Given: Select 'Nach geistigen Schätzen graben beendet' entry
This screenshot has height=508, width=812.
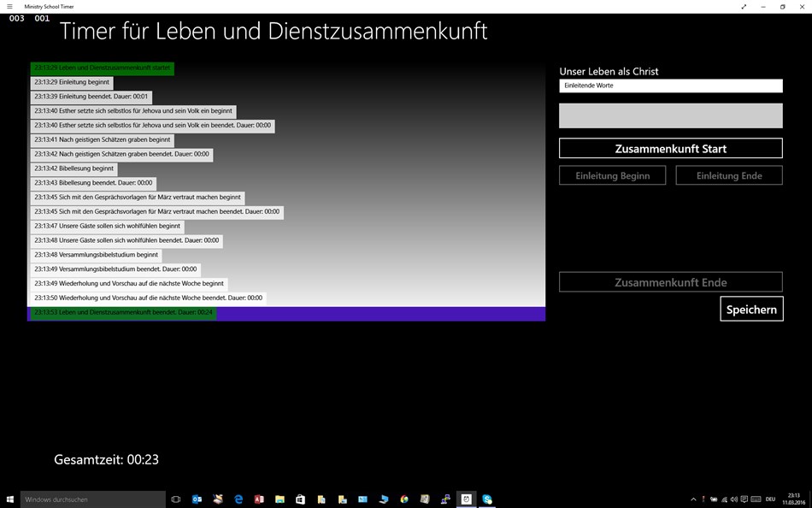Looking at the screenshot, I should click(121, 155).
